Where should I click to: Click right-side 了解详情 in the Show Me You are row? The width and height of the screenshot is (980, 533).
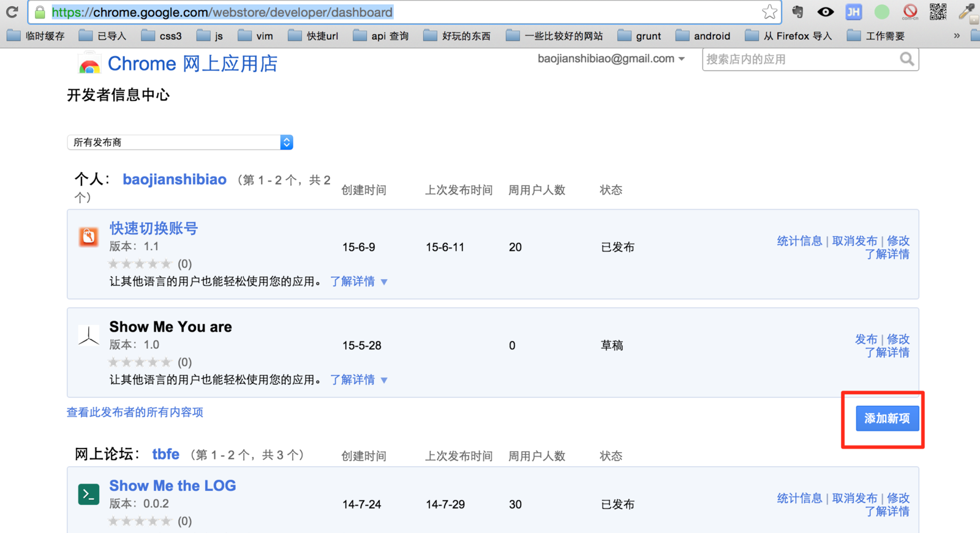887,353
